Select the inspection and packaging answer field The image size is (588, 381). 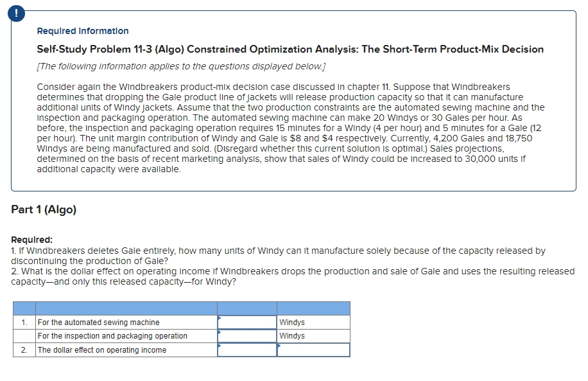tap(247, 335)
